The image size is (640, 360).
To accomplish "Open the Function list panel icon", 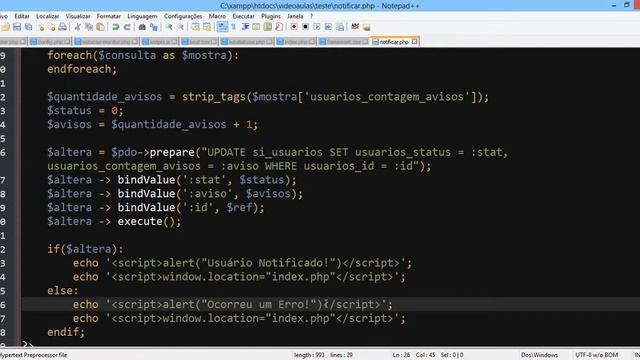I will (x=279, y=27).
